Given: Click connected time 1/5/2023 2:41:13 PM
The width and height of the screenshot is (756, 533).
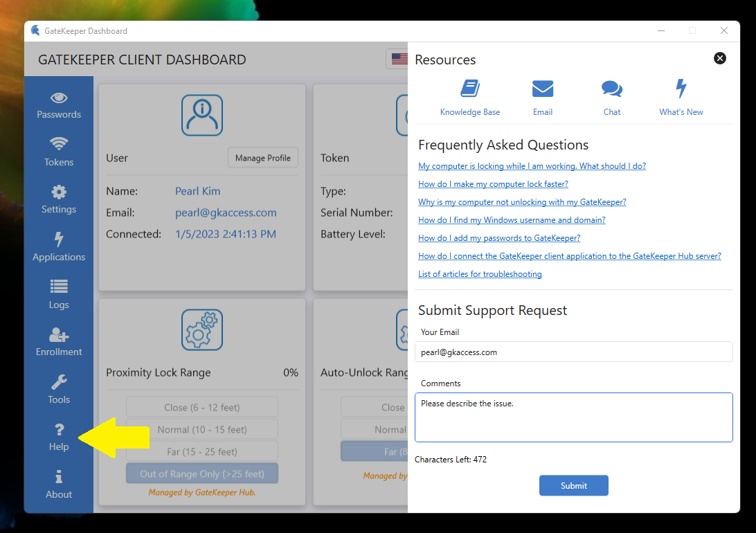Looking at the screenshot, I should (x=226, y=234).
